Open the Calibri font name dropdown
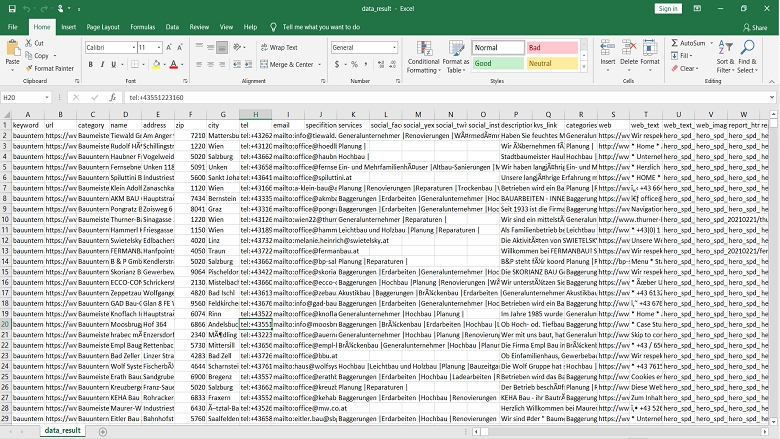The width and height of the screenshot is (780, 439). click(133, 47)
